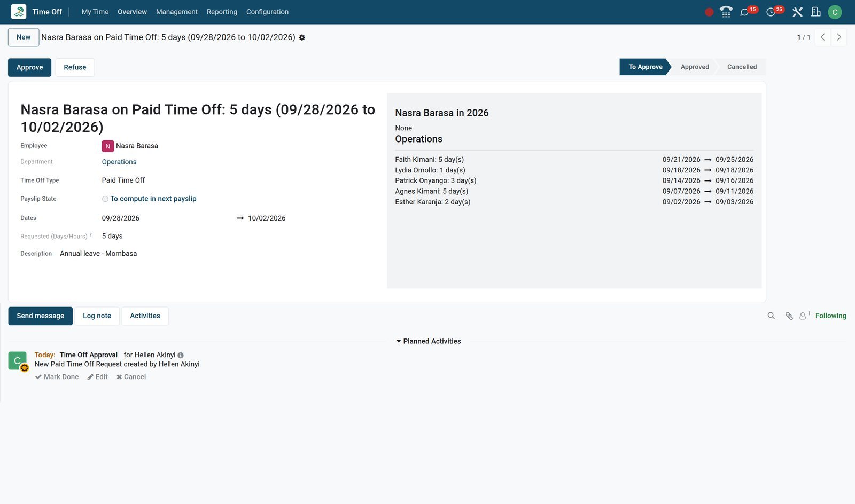Open Reporting menu
The height and width of the screenshot is (504, 855).
[x=222, y=12]
